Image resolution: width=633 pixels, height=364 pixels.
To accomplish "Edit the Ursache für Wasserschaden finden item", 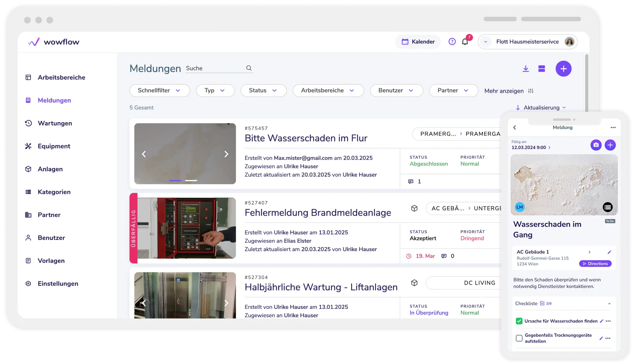I will point(601,321).
